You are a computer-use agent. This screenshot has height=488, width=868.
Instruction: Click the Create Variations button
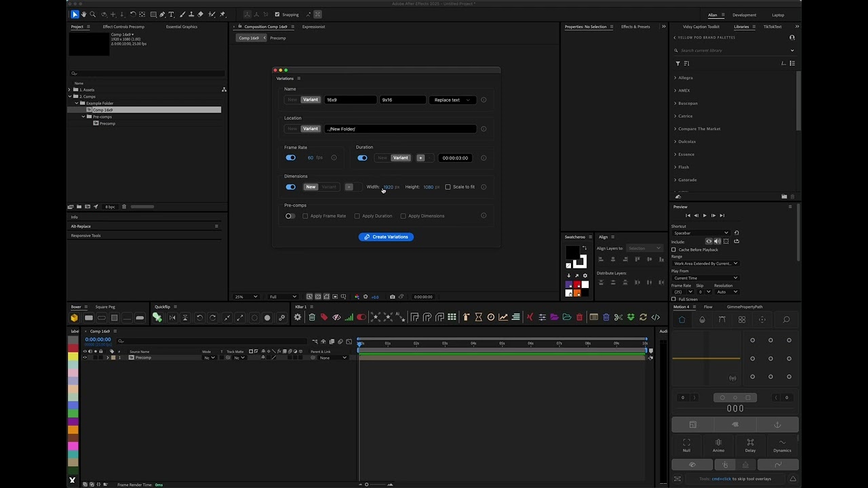[386, 237]
